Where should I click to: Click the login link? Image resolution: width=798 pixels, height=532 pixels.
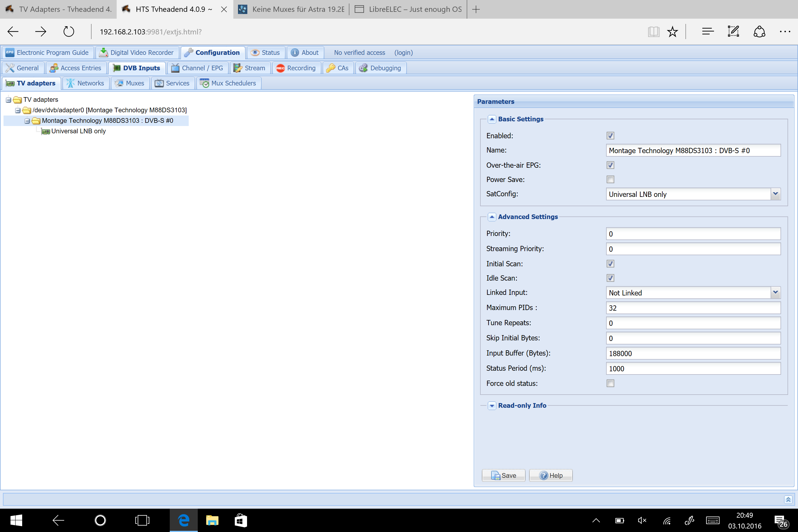pyautogui.click(x=403, y=52)
